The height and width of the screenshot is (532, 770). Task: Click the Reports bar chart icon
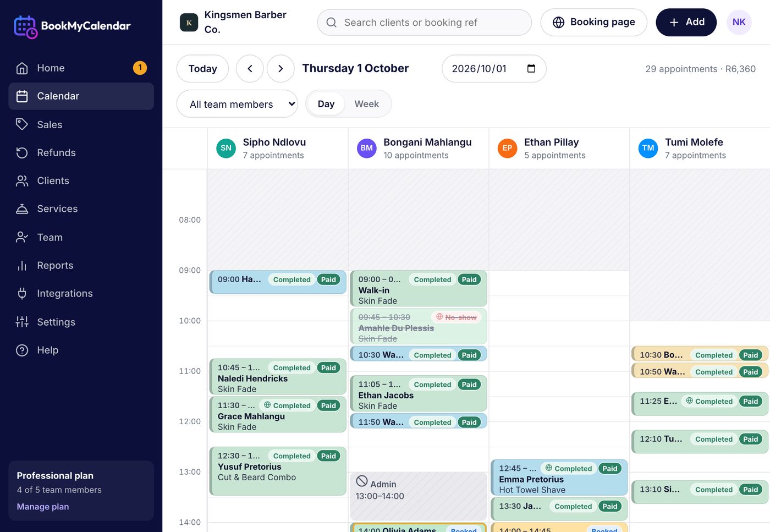coord(22,265)
